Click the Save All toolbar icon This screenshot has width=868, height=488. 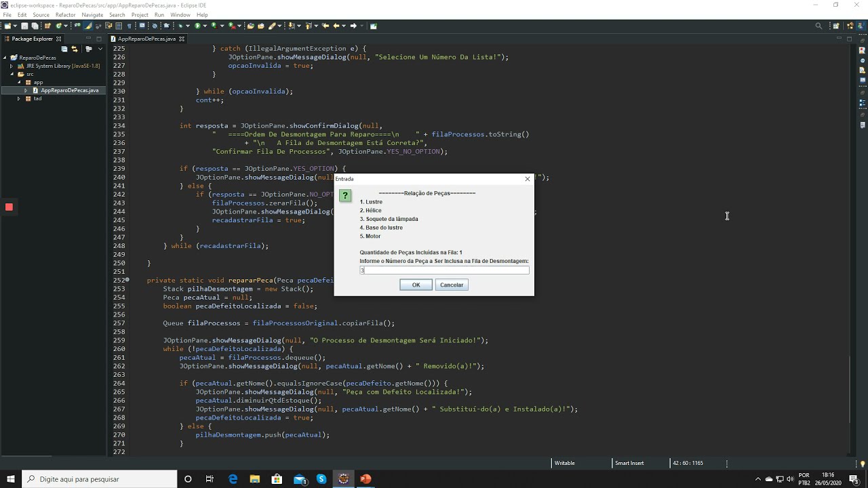pos(35,26)
